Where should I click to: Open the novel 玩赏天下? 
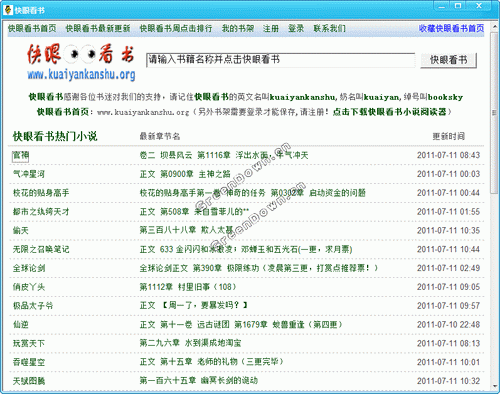coord(29,343)
